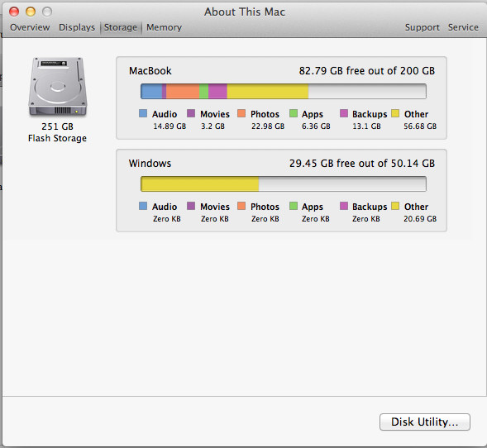Minimize window with the yellow button
Viewport: 487px width, 448px height.
click(31, 12)
